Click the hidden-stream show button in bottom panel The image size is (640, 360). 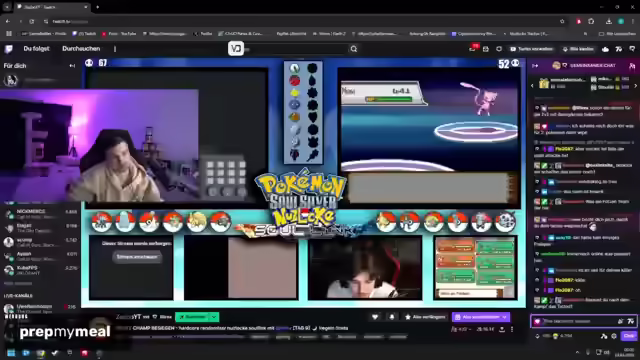point(137,257)
